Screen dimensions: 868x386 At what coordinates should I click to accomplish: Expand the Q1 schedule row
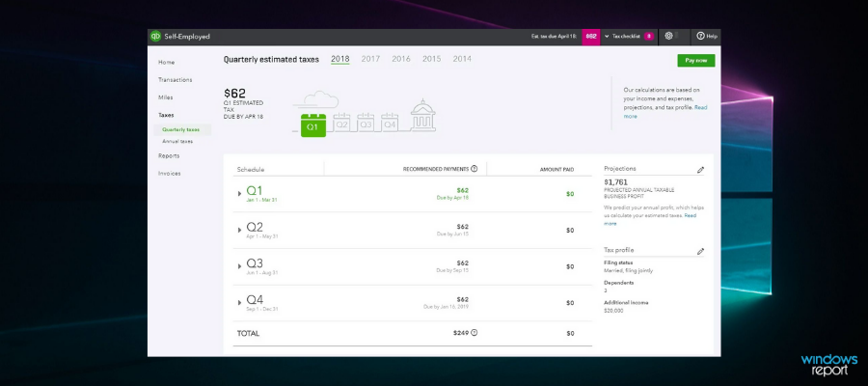(x=240, y=194)
